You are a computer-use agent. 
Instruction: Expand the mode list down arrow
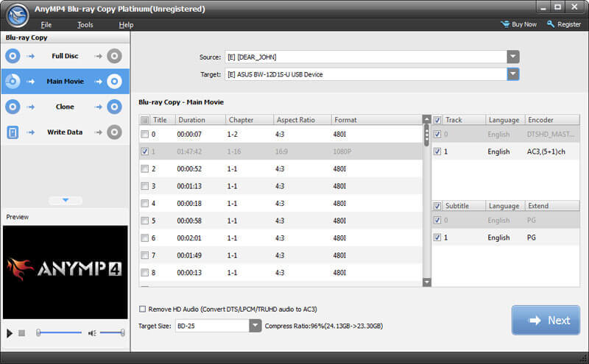pos(65,200)
